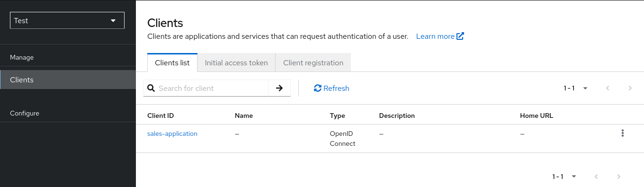
Task: Focus the Search for client field
Action: tap(212, 88)
